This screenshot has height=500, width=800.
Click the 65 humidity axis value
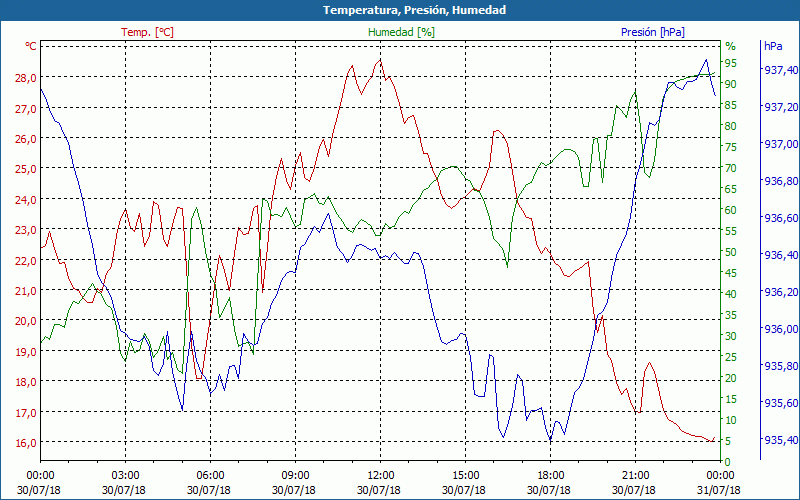731,189
